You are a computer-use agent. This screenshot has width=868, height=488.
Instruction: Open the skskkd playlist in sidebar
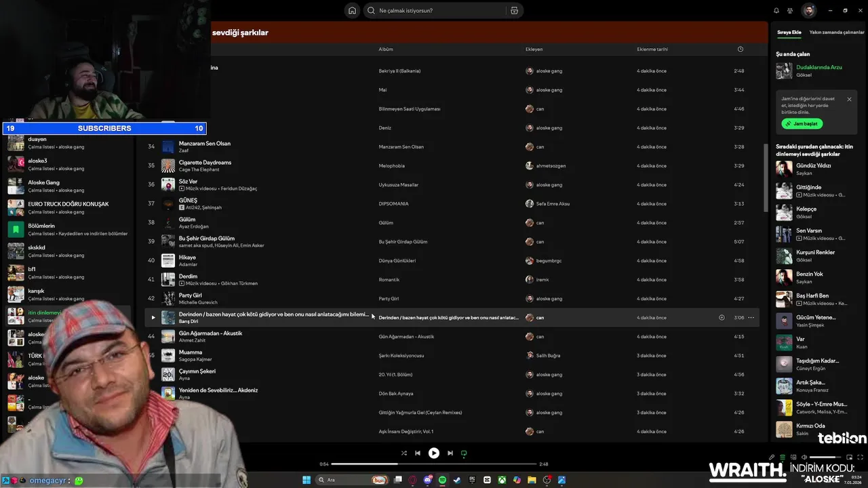[x=69, y=251]
